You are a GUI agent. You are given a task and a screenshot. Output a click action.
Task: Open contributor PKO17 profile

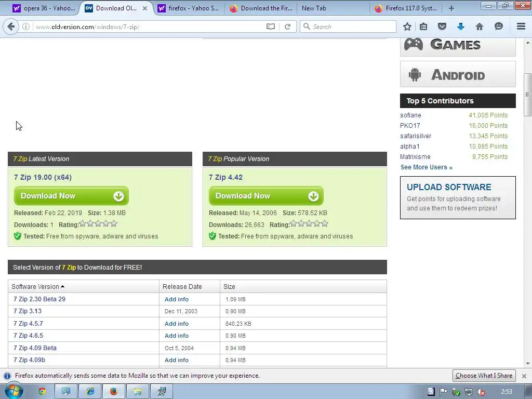coord(410,126)
